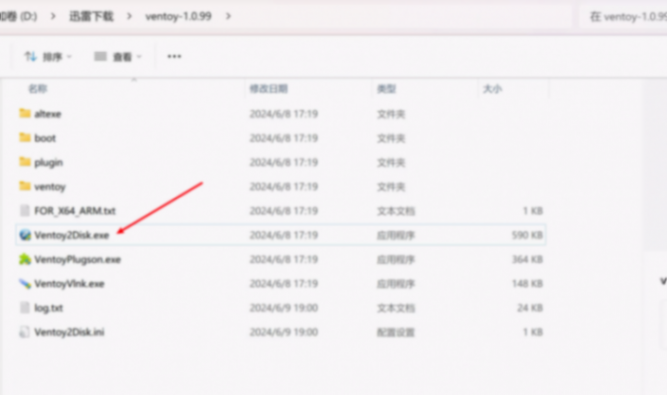Click the 590 KB size of Ventoy2Disk.exe

pyautogui.click(x=527, y=235)
